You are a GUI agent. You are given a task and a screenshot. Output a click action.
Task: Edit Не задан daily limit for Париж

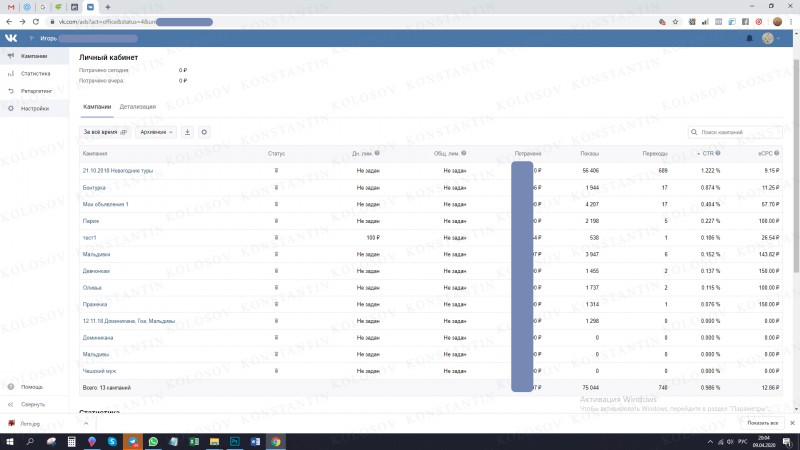(368, 221)
